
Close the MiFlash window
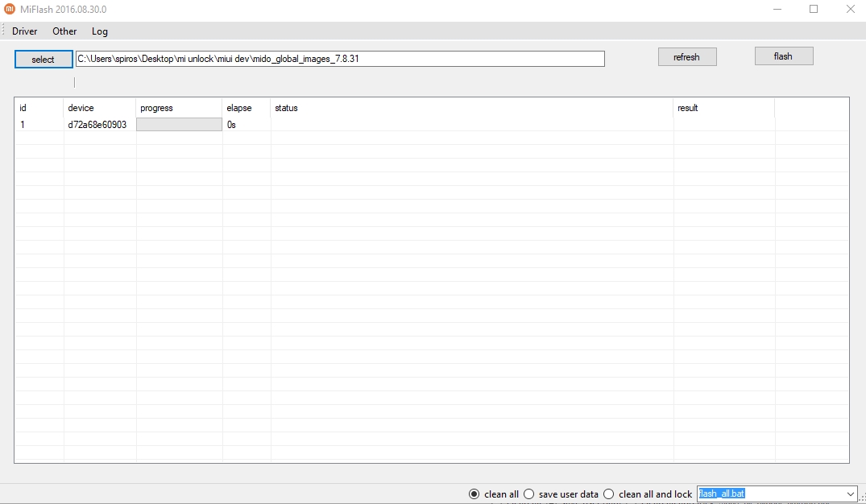click(851, 10)
